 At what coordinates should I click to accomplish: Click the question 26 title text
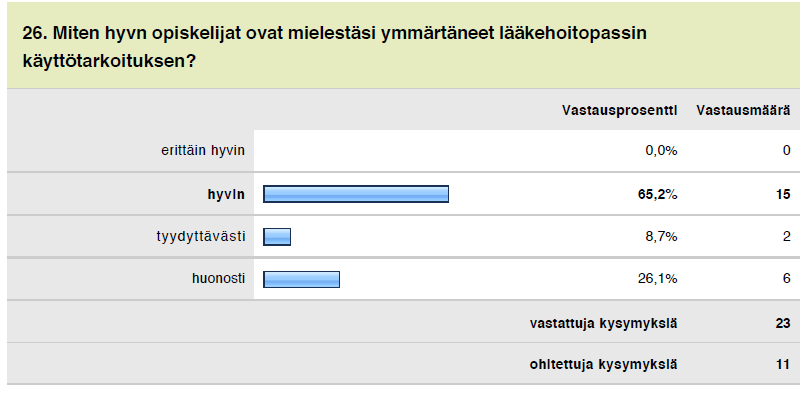tap(334, 47)
